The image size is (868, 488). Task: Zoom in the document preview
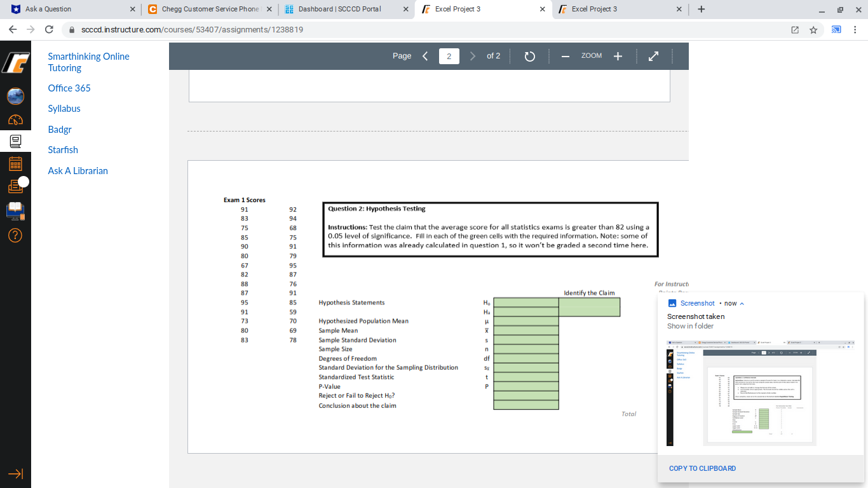point(618,56)
